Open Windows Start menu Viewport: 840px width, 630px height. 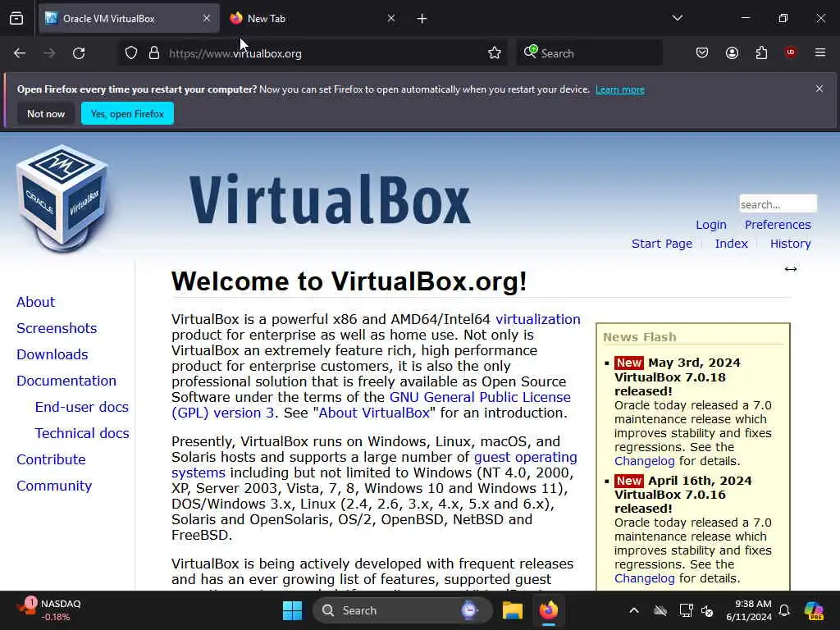292,610
